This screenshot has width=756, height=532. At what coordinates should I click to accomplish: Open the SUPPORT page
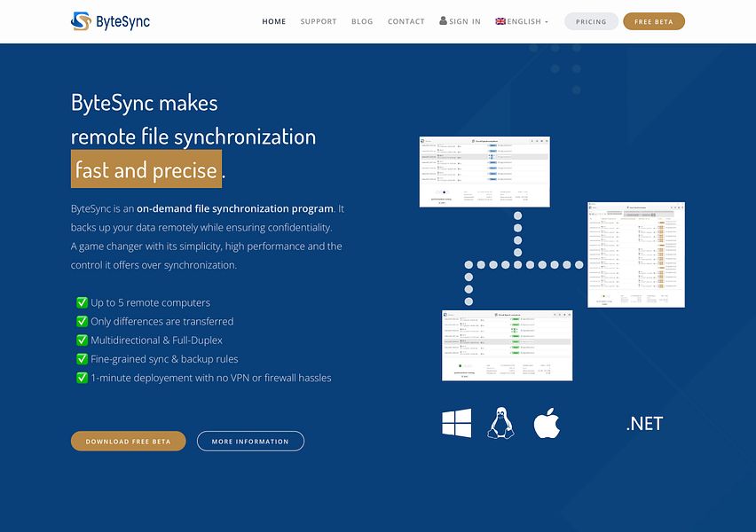(x=319, y=20)
